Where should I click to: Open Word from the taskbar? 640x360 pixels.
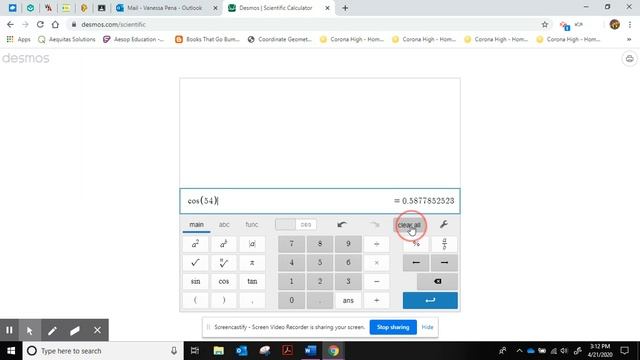click(310, 351)
